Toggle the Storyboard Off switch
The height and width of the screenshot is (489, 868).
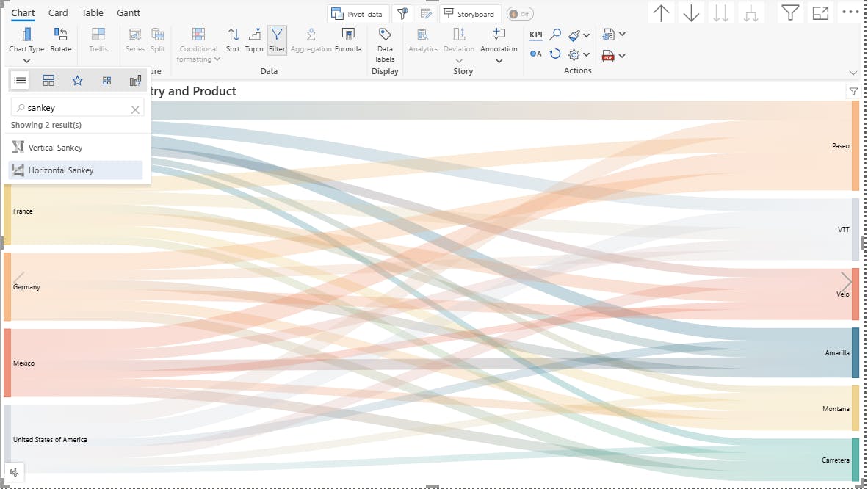pyautogui.click(x=520, y=14)
